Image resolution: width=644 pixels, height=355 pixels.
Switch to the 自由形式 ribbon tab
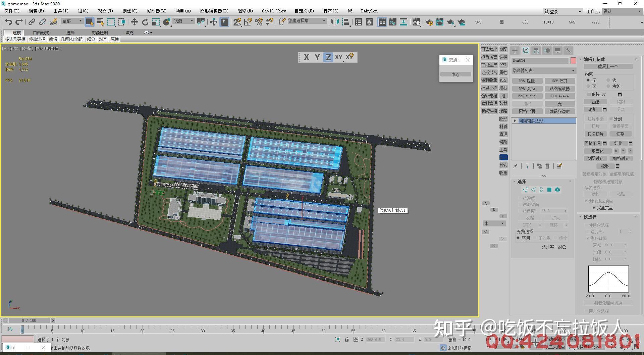pyautogui.click(x=41, y=33)
